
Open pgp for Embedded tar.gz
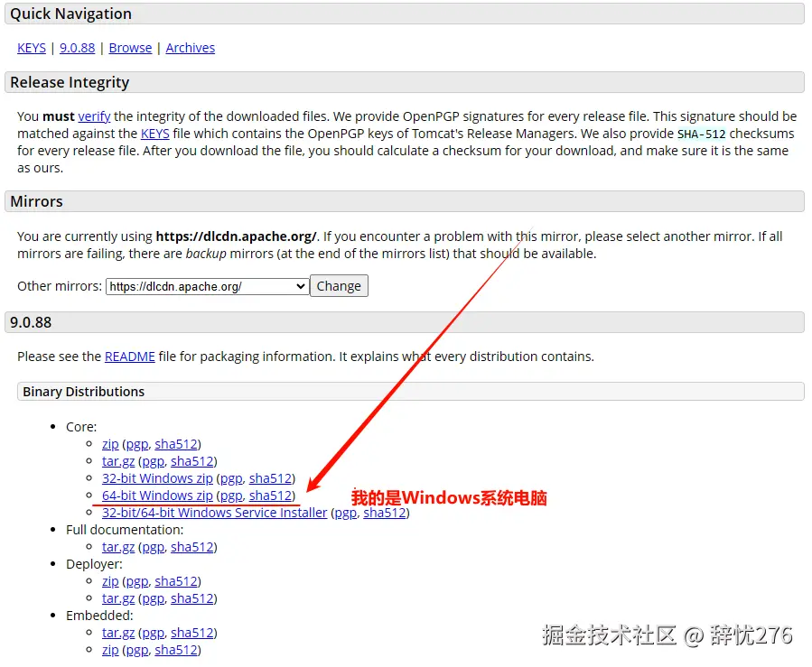click(x=154, y=633)
